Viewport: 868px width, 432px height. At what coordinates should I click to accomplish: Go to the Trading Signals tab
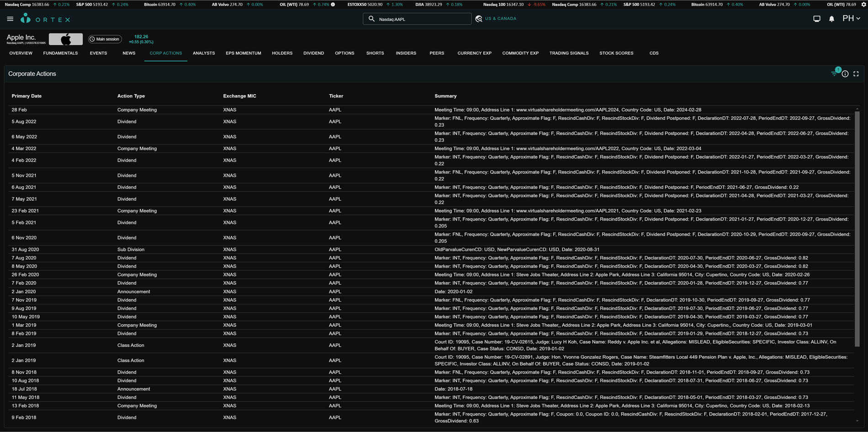[569, 53]
